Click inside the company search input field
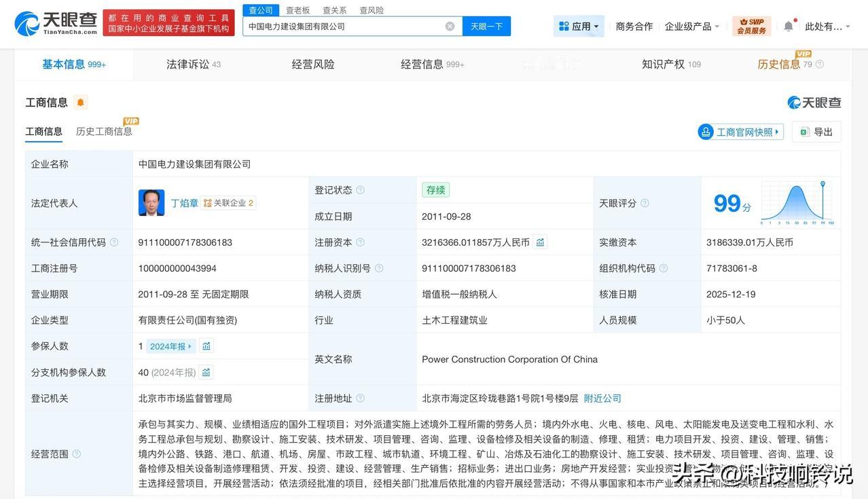The height and width of the screenshot is (499, 868). pyautogui.click(x=340, y=24)
